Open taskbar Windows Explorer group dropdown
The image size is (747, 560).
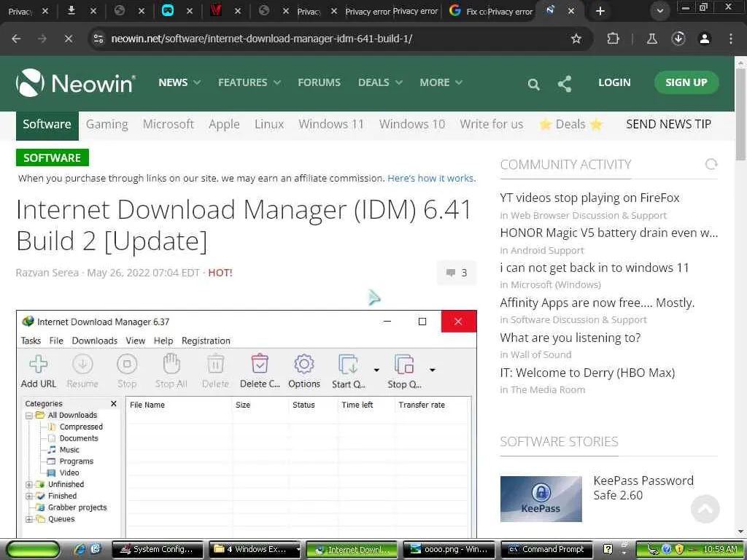pyautogui.click(x=298, y=549)
